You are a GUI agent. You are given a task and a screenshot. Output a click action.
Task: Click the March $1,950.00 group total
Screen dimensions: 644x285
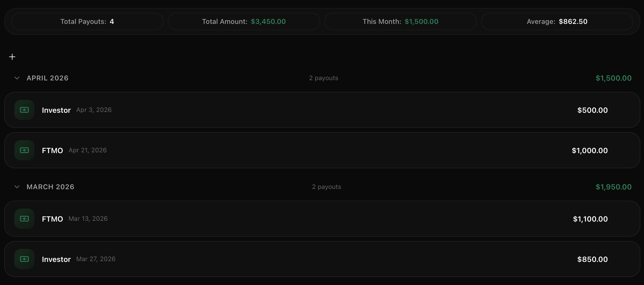click(x=614, y=187)
